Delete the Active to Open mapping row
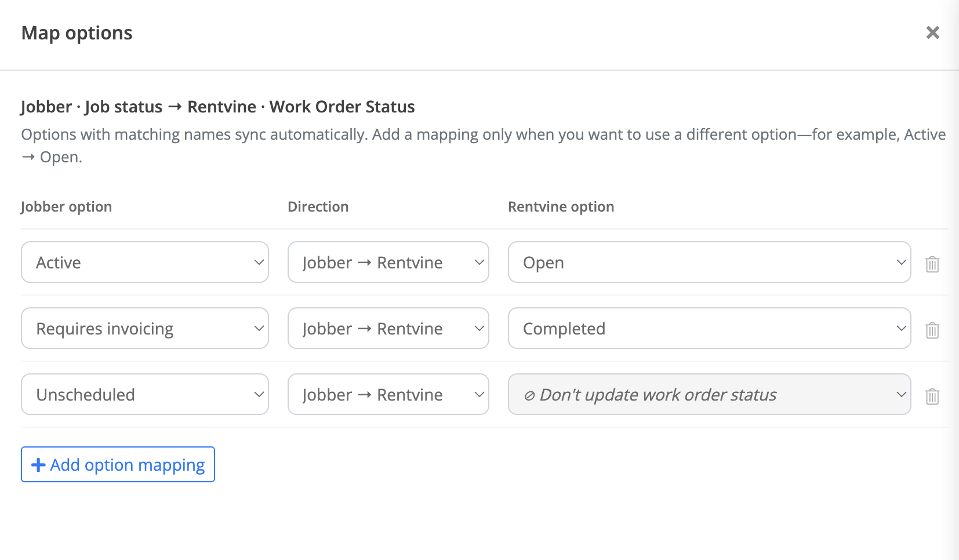 point(932,264)
